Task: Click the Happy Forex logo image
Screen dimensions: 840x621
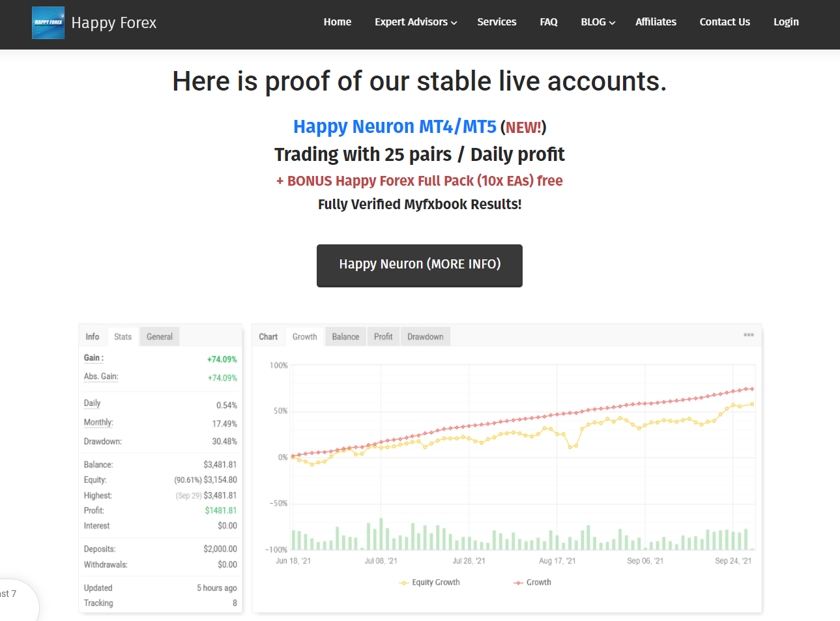Action: [48, 23]
